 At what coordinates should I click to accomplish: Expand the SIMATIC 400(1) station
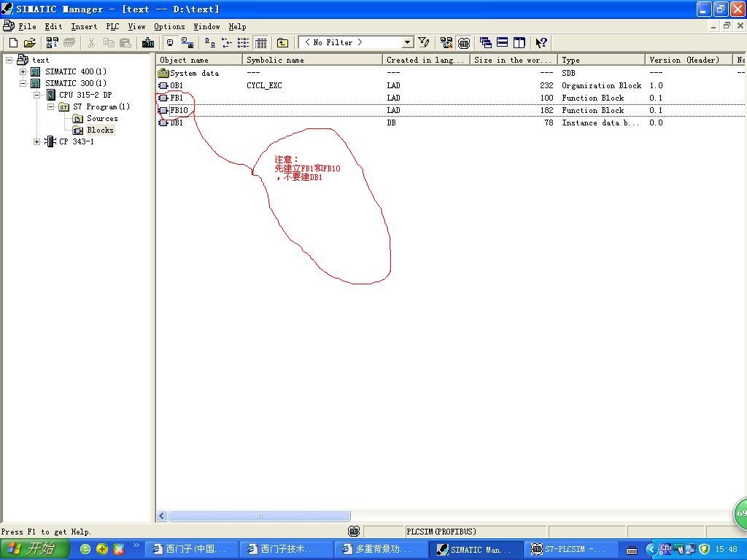pos(23,71)
